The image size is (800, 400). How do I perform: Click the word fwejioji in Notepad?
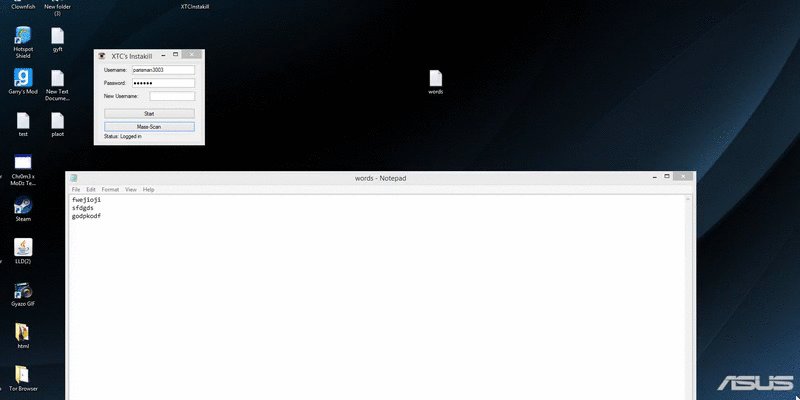86,199
